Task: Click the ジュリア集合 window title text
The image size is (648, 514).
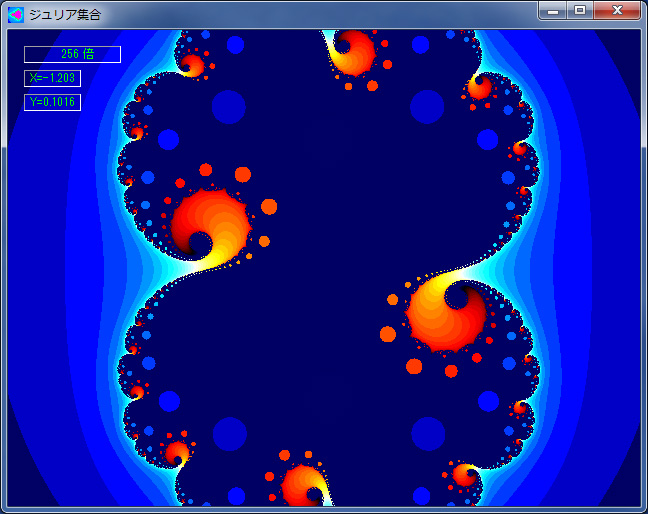Action: [x=65, y=15]
